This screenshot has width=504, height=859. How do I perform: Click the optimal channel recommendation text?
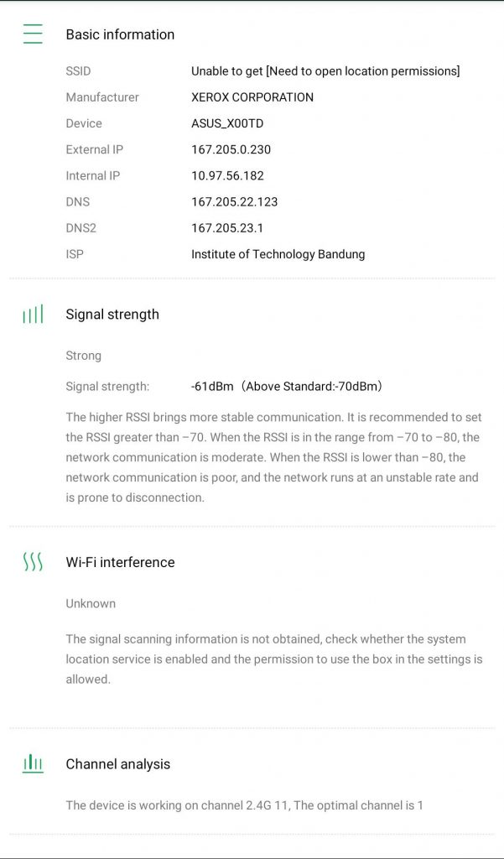[244, 805]
